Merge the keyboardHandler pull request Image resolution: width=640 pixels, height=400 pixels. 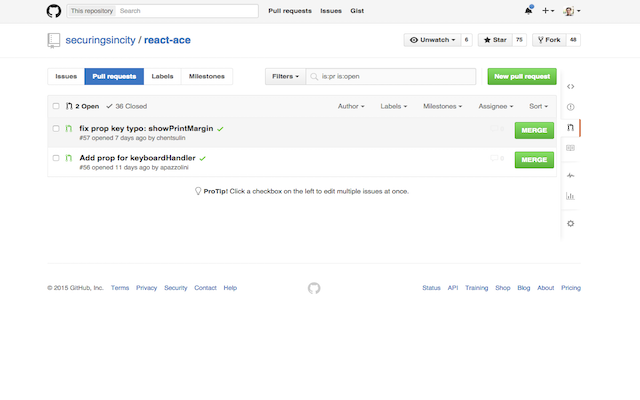pos(534,160)
